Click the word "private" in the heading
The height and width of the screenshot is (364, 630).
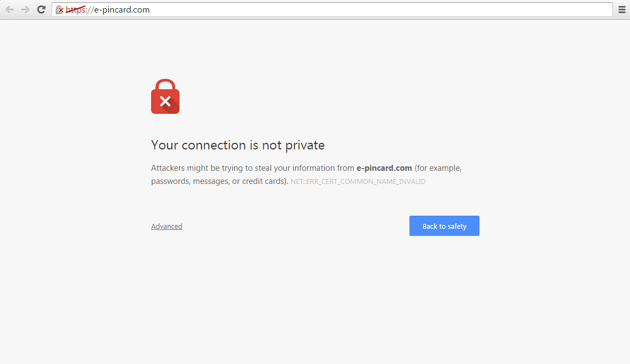[305, 146]
